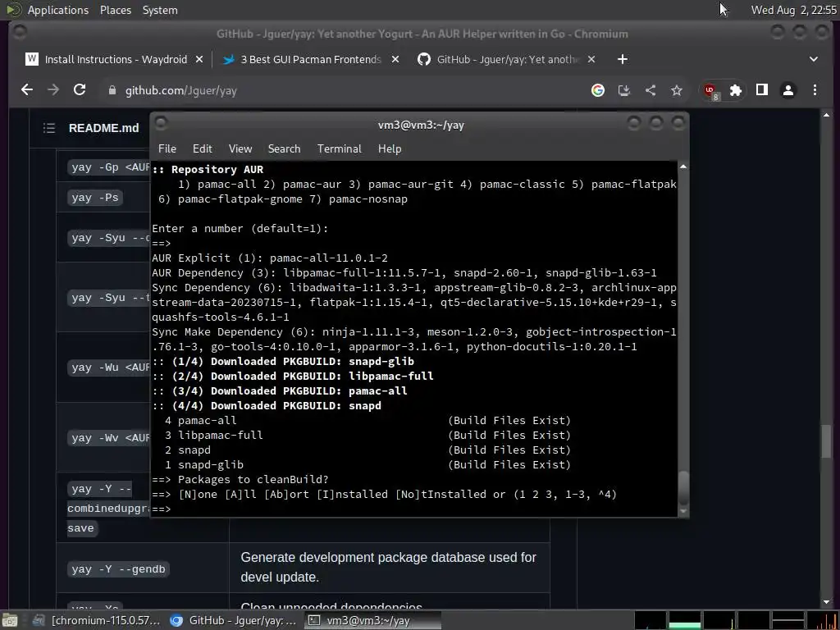Click the terminal window menu button
This screenshot has height=630, width=840.
(x=161, y=124)
